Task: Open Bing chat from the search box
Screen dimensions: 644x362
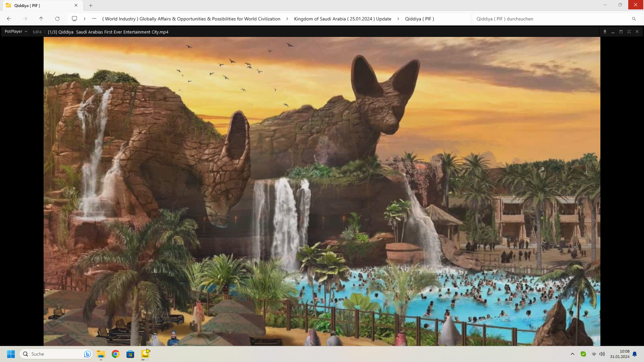Action: coord(87,354)
